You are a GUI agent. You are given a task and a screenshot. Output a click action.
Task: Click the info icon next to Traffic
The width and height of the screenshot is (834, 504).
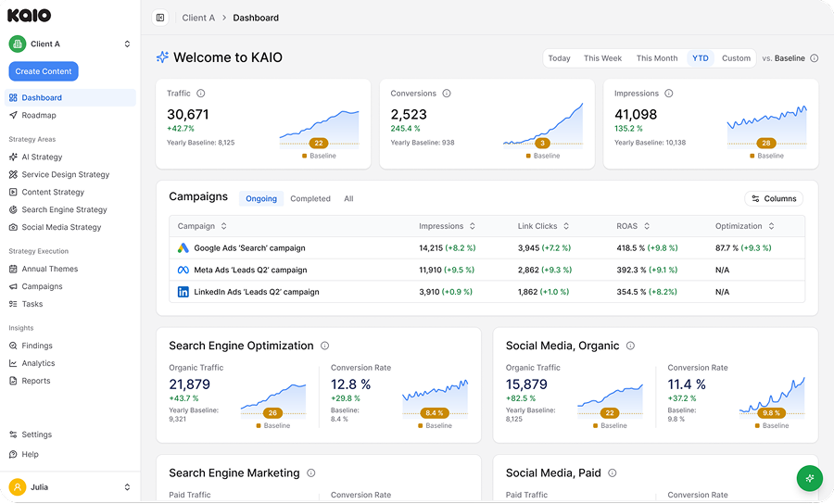pyautogui.click(x=201, y=94)
